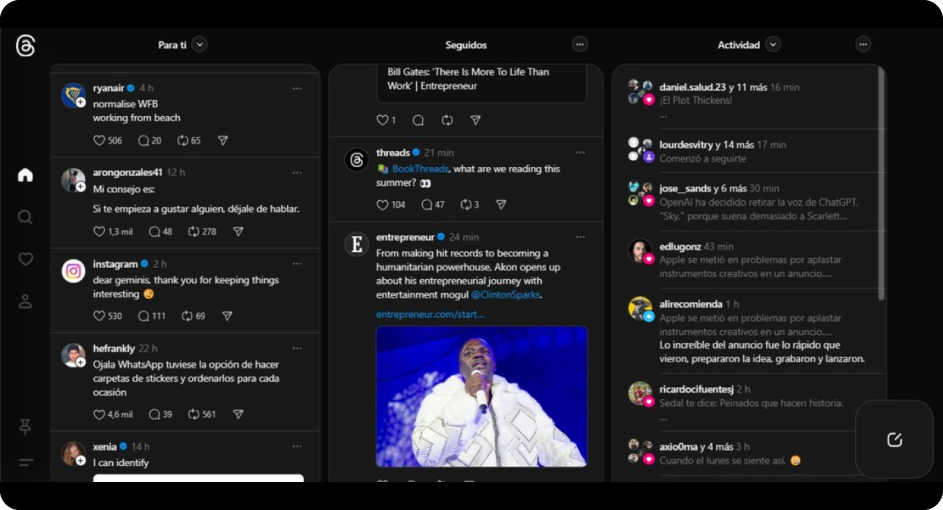Repost the Bill Gates article post
Screen dimensions: 943x510
[x=447, y=120]
